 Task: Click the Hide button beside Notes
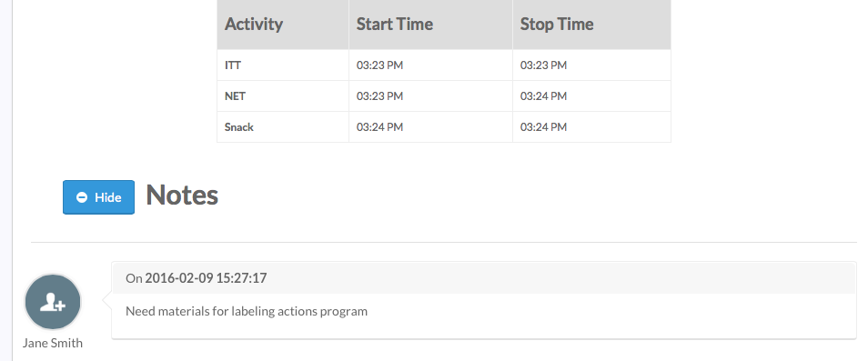(98, 196)
